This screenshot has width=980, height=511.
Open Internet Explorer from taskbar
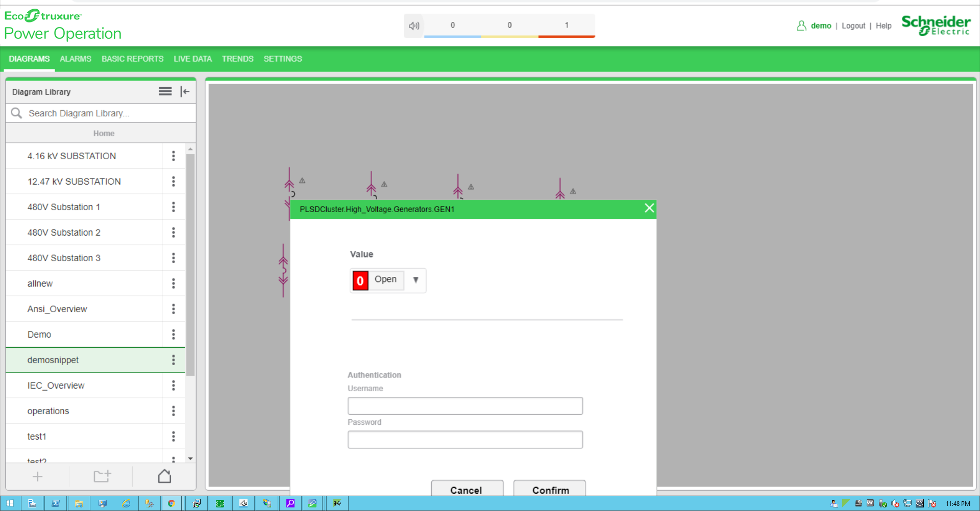coord(126,503)
